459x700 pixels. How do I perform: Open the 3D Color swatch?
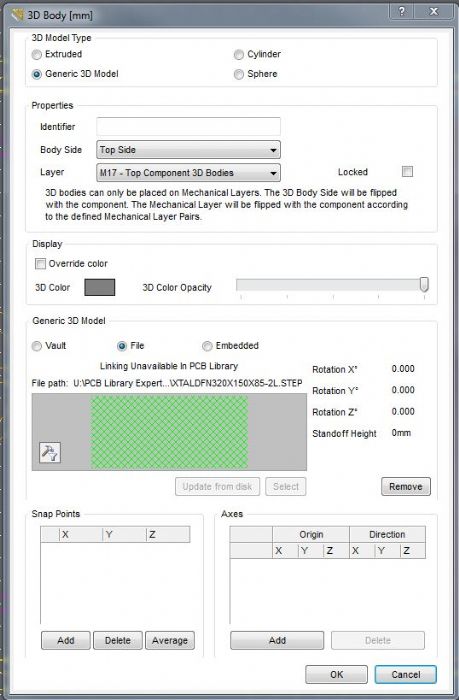click(x=100, y=288)
